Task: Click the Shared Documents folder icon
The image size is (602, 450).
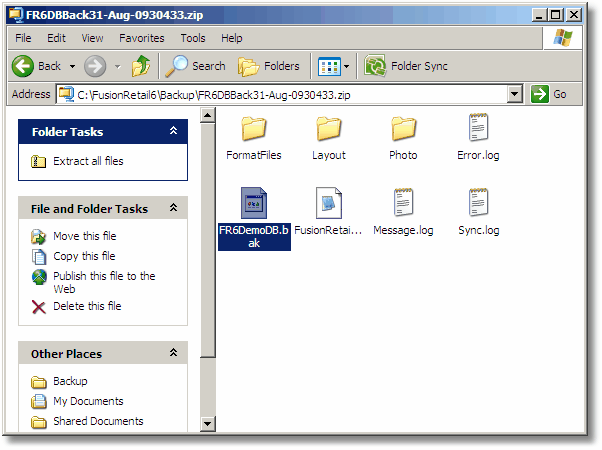Action: [39, 422]
